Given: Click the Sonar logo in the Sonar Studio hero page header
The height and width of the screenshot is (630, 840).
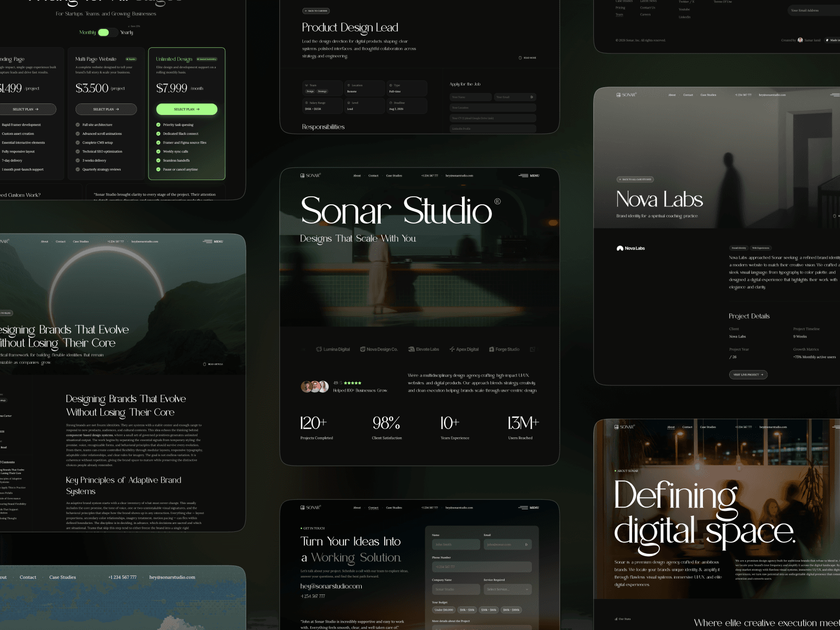Looking at the screenshot, I should 310,175.
